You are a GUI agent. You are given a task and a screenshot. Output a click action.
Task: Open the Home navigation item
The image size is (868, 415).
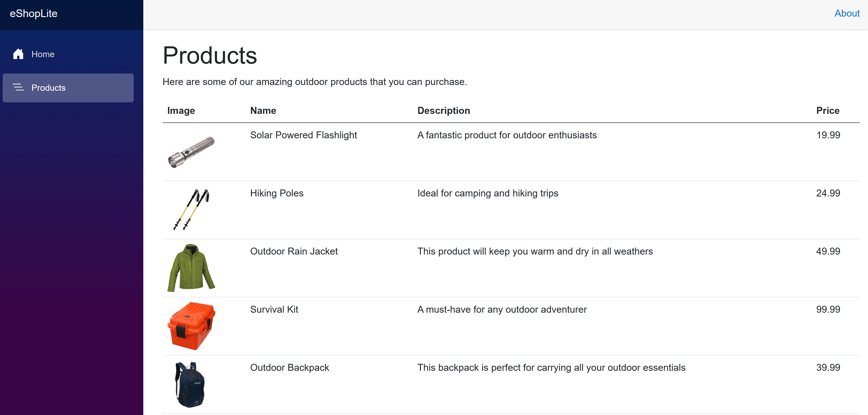click(x=43, y=54)
